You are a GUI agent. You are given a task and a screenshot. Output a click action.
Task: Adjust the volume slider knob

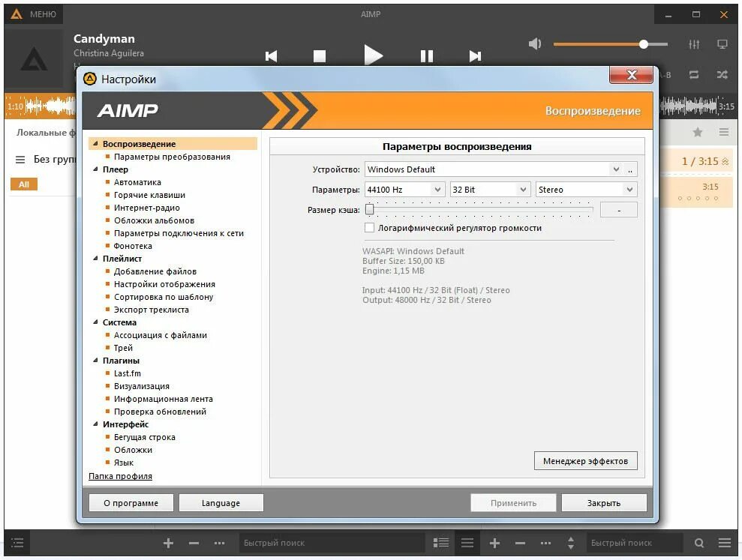pyautogui.click(x=643, y=44)
